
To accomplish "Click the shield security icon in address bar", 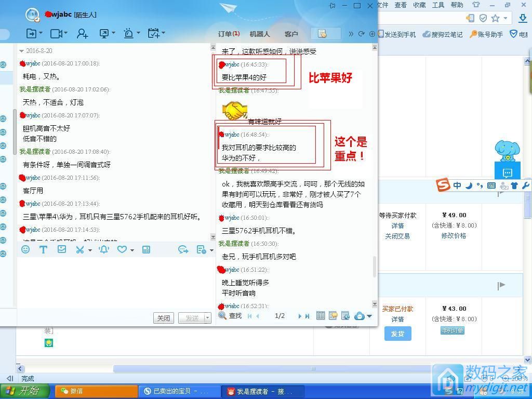I will [483, 18].
